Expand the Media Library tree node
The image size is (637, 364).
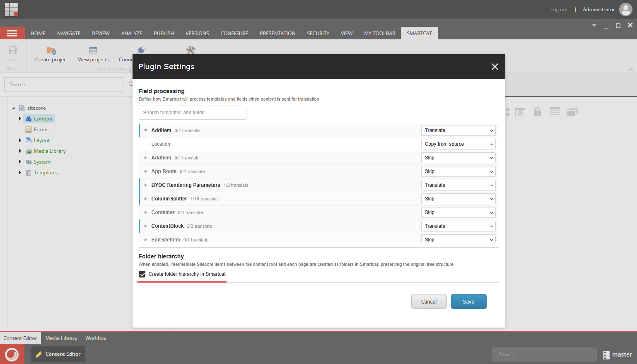[20, 151]
